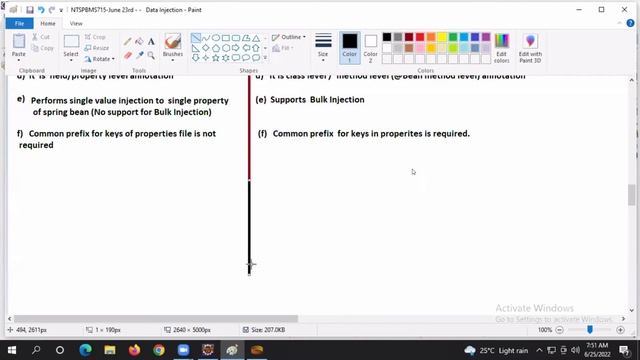Screen dimensions: 640x360
Task: Choose the Diamond shape
Action: tap(206, 48)
